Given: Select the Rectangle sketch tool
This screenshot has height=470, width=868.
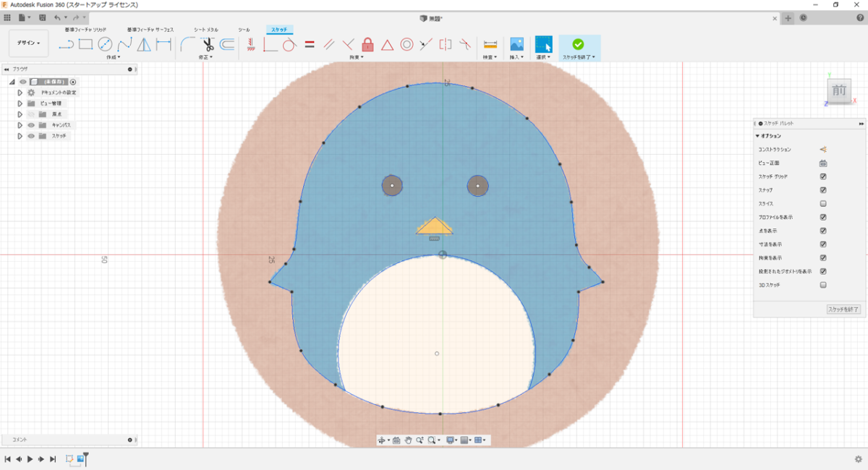Looking at the screenshot, I should (85, 45).
